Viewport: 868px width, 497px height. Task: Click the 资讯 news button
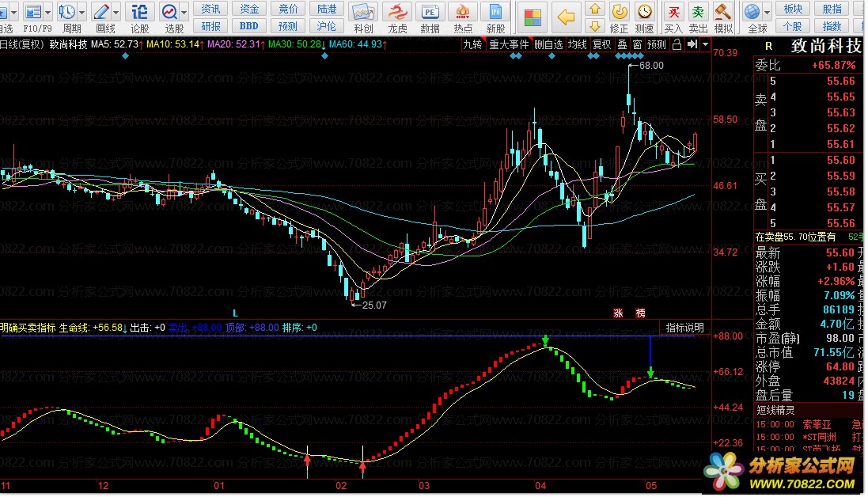click(x=210, y=9)
